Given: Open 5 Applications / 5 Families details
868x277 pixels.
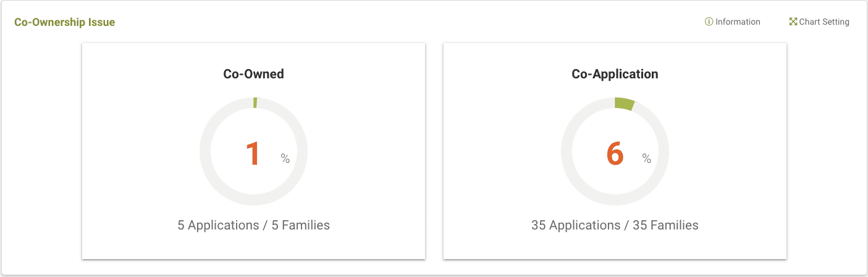Looking at the screenshot, I should (x=253, y=225).
